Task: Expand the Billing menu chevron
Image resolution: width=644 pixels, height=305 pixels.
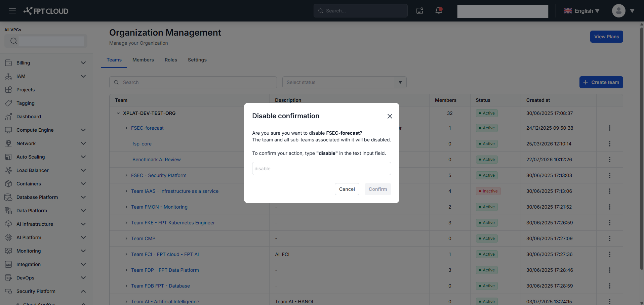Action: coord(83,63)
